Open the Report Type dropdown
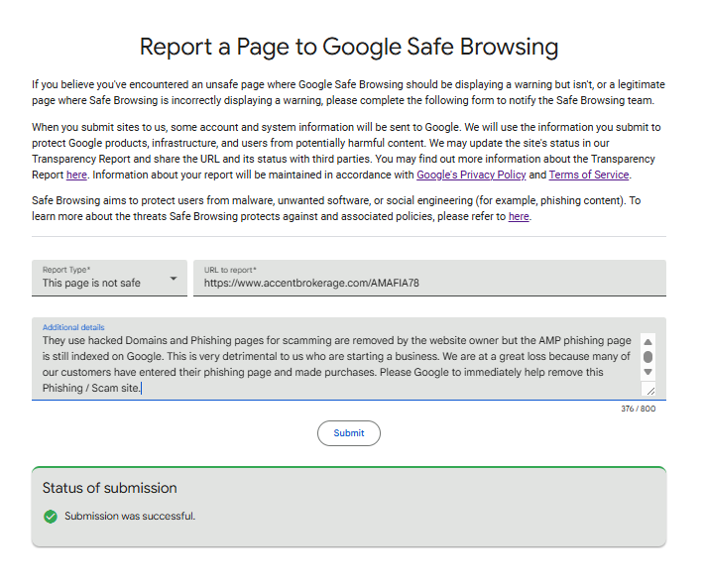705x588 pixels. pos(109,278)
